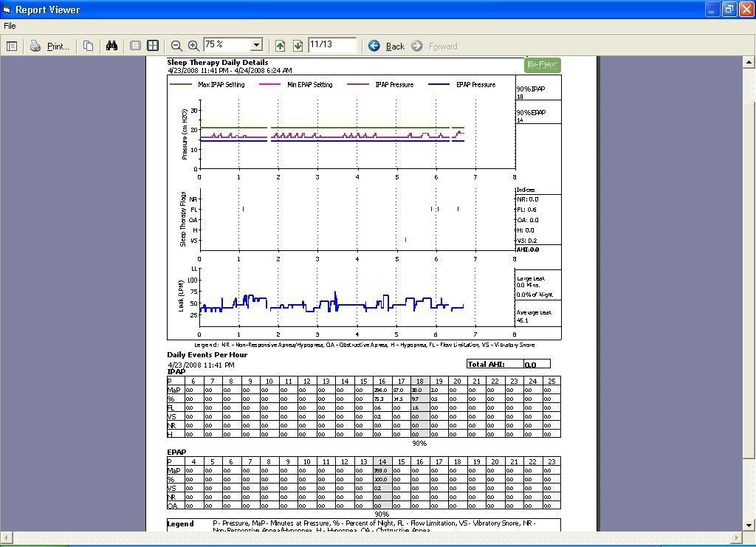The height and width of the screenshot is (547, 756).
Task: Minimize the Report Viewer window
Action: [712, 9]
